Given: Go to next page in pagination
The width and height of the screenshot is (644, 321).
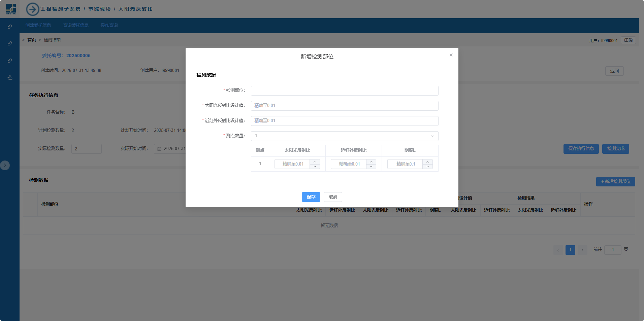Looking at the screenshot, I should [x=582, y=250].
